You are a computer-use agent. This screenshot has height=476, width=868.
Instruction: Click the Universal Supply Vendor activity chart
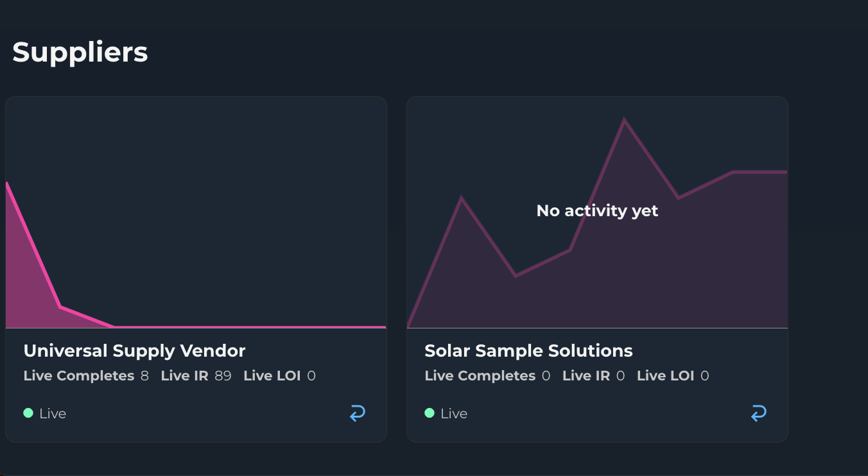[x=196, y=212]
